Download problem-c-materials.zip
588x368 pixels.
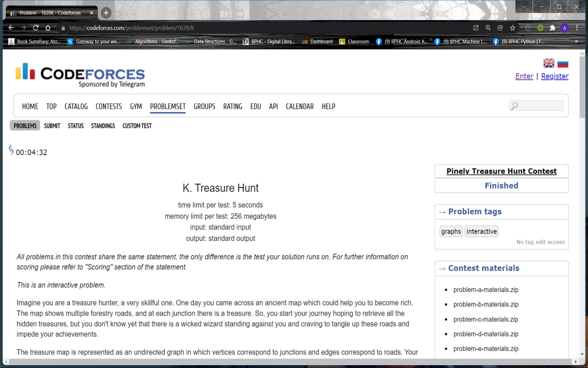(486, 319)
